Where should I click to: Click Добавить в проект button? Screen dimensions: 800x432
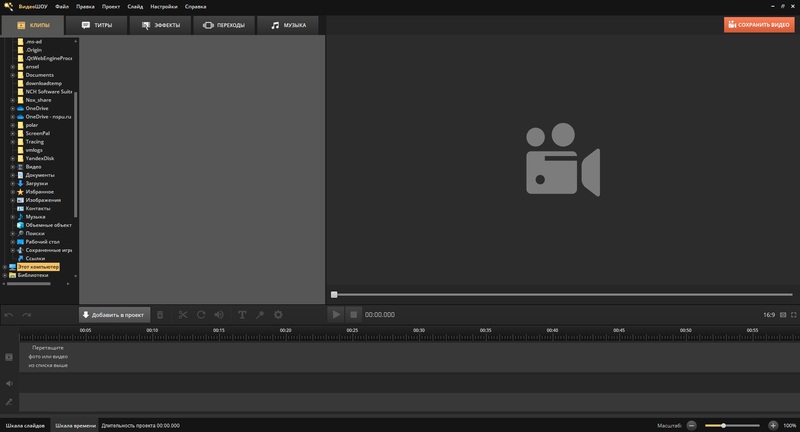point(113,314)
